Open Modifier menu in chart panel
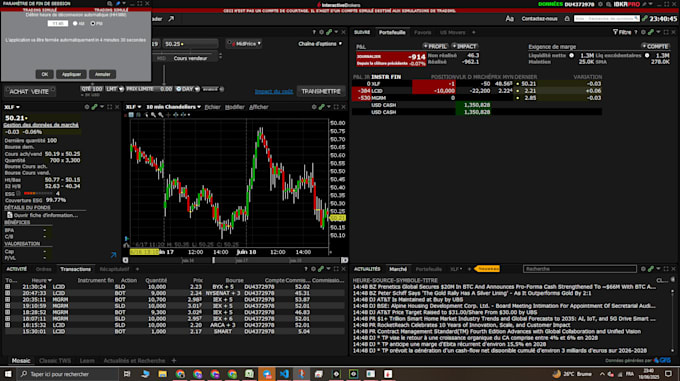Image resolution: width=680 pixels, height=381 pixels. [235, 107]
